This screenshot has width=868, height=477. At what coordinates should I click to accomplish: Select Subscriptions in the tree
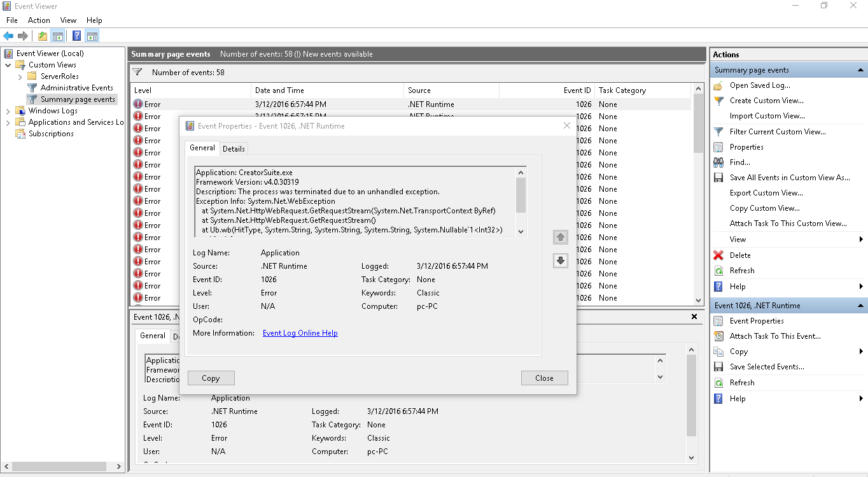pyautogui.click(x=51, y=134)
